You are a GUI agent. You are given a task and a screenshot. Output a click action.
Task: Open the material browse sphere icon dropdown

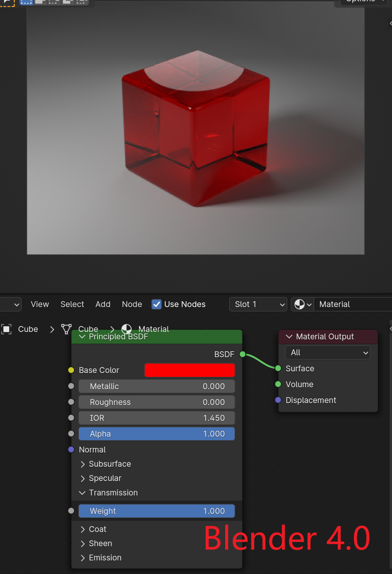[x=302, y=304]
